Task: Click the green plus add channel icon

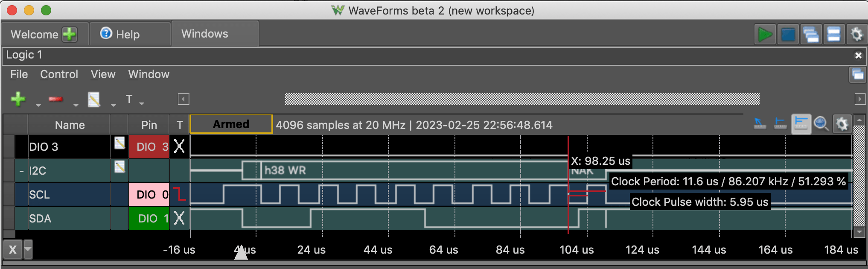Action: pos(18,99)
